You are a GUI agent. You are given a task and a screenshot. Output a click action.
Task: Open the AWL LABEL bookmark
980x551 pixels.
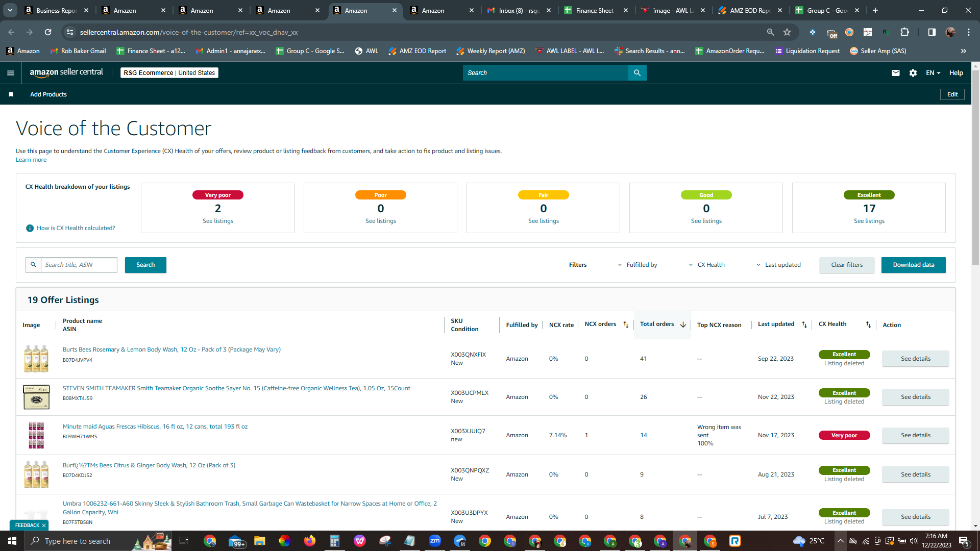(x=570, y=51)
